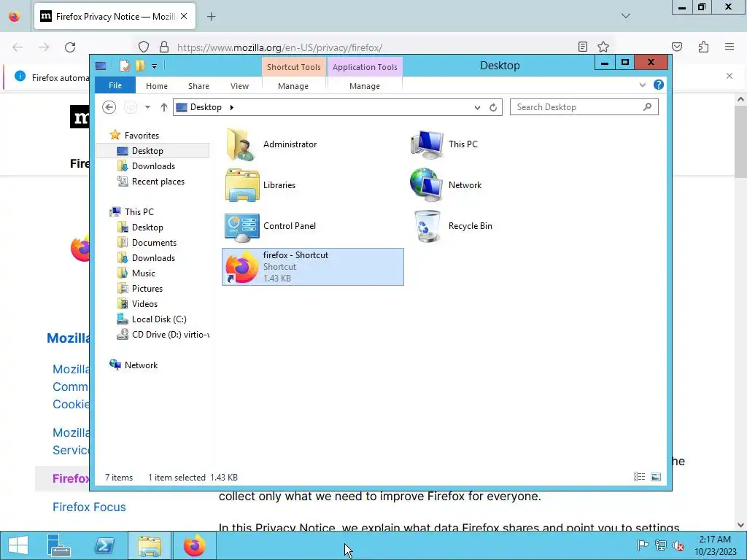This screenshot has height=560, width=747.
Task: Open Action Center flag tray icon
Action: (642, 545)
